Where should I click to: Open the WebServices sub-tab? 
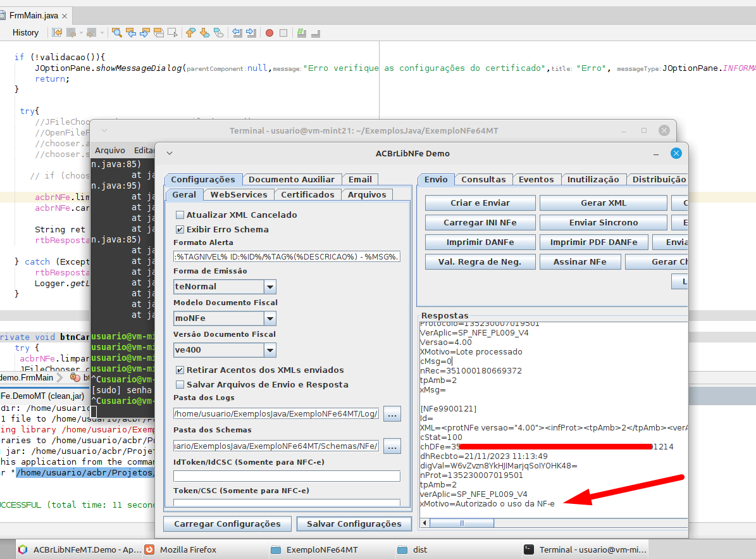(239, 194)
